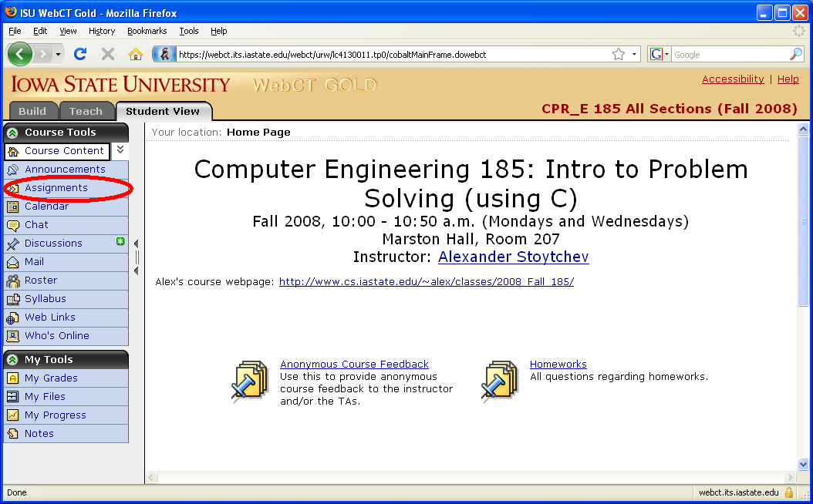Open the Alexander Stoytchev instructor link
Viewport: 813px width, 504px height.
(x=513, y=257)
